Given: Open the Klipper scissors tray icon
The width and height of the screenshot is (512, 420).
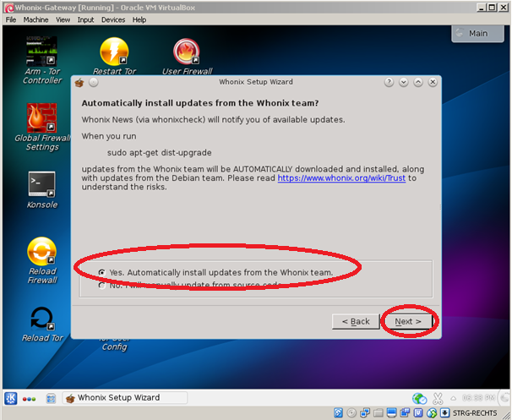Looking at the screenshot, I should [x=438, y=398].
